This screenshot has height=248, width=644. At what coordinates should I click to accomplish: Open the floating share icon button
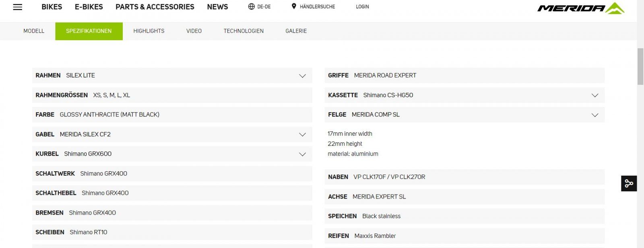pyautogui.click(x=629, y=184)
